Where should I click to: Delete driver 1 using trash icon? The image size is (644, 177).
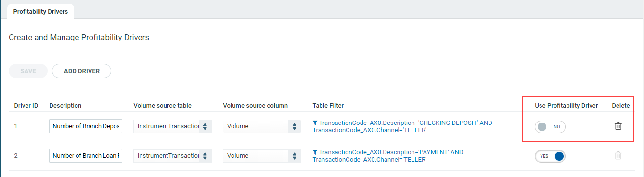pyautogui.click(x=618, y=126)
